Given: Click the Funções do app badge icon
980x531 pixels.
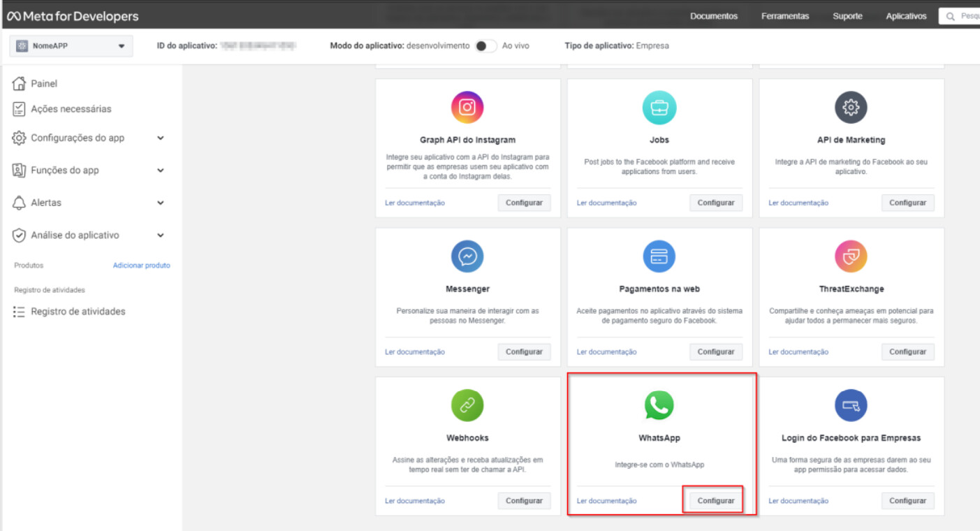Looking at the screenshot, I should tap(20, 170).
